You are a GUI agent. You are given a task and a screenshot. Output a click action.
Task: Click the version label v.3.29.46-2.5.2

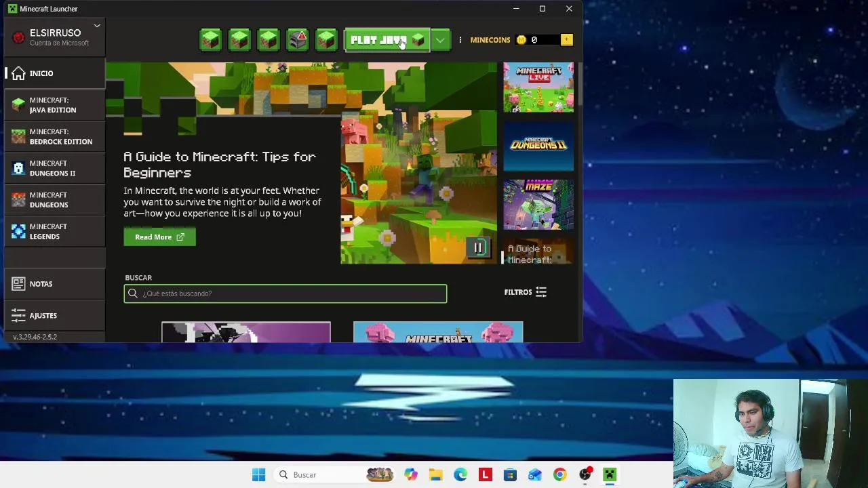35,337
